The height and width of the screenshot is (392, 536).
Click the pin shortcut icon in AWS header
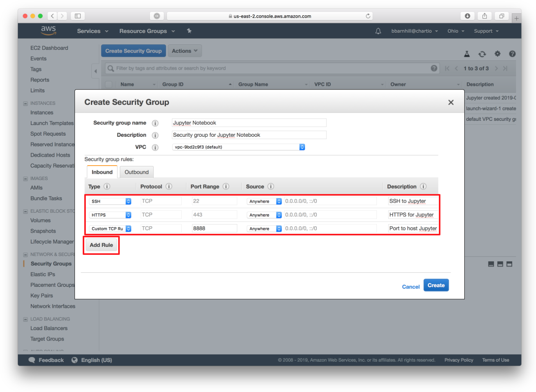point(189,31)
